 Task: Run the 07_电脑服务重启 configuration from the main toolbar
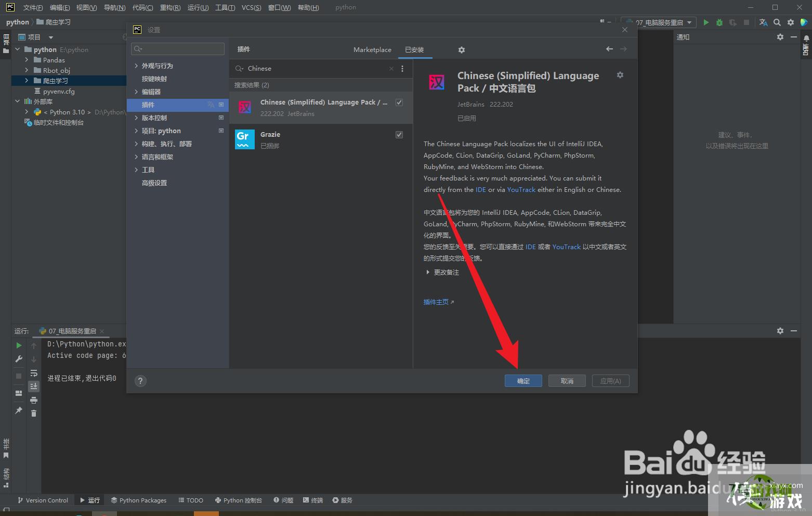(x=706, y=22)
